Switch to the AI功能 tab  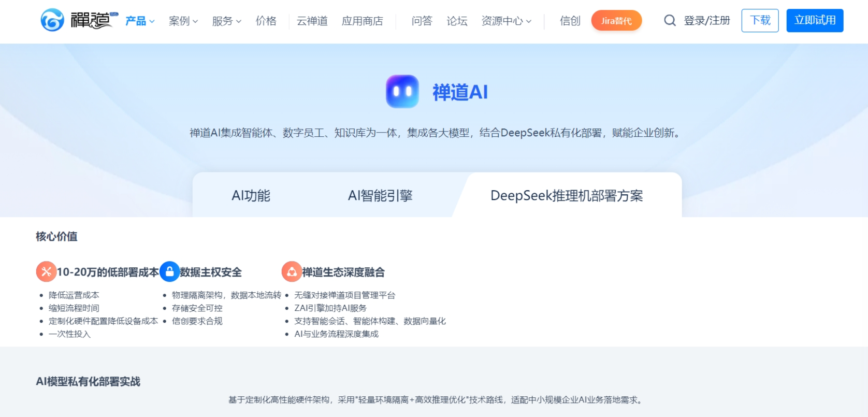point(251,196)
